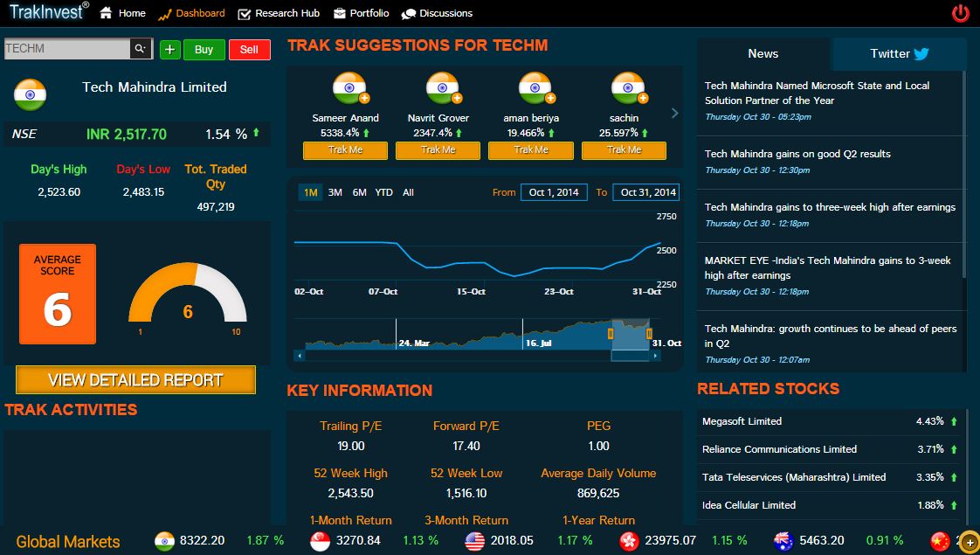Click the round plus icon at bottom right
This screenshot has width=980, height=555.
(x=969, y=543)
